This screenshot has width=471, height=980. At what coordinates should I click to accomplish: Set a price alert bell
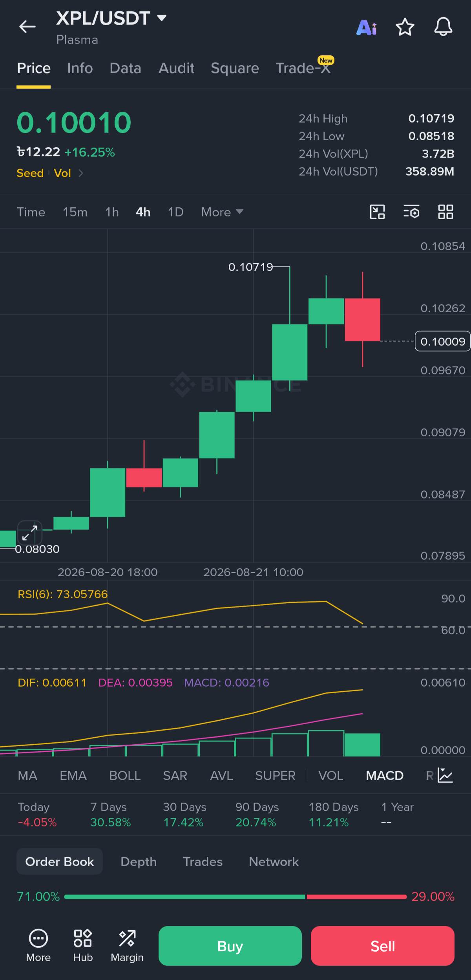pos(443,27)
